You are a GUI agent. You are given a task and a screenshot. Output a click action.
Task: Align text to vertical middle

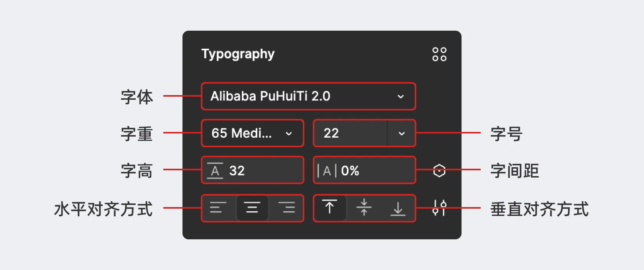[x=364, y=208]
